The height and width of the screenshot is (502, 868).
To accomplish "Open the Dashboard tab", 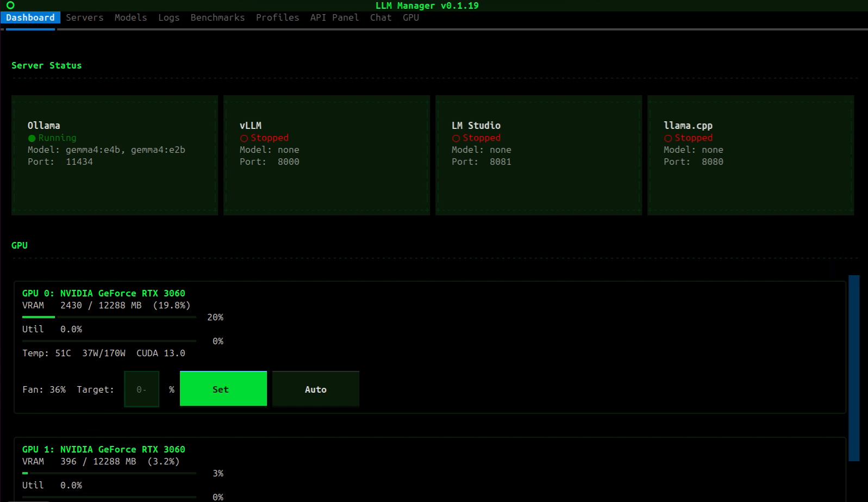I will pyautogui.click(x=30, y=17).
